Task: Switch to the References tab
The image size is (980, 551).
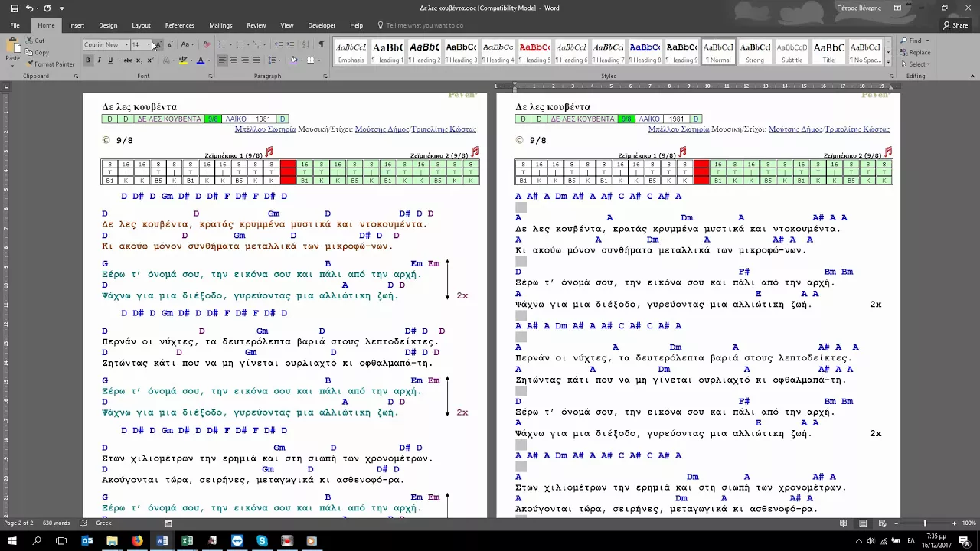Action: coord(180,25)
